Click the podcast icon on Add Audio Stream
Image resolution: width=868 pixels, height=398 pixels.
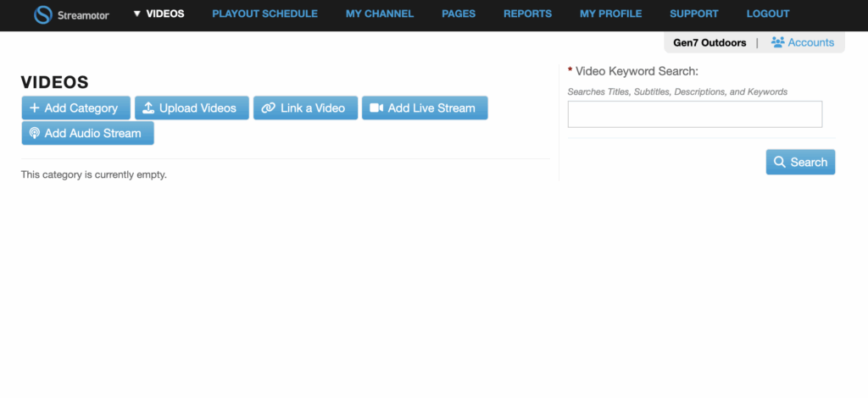pyautogui.click(x=35, y=133)
